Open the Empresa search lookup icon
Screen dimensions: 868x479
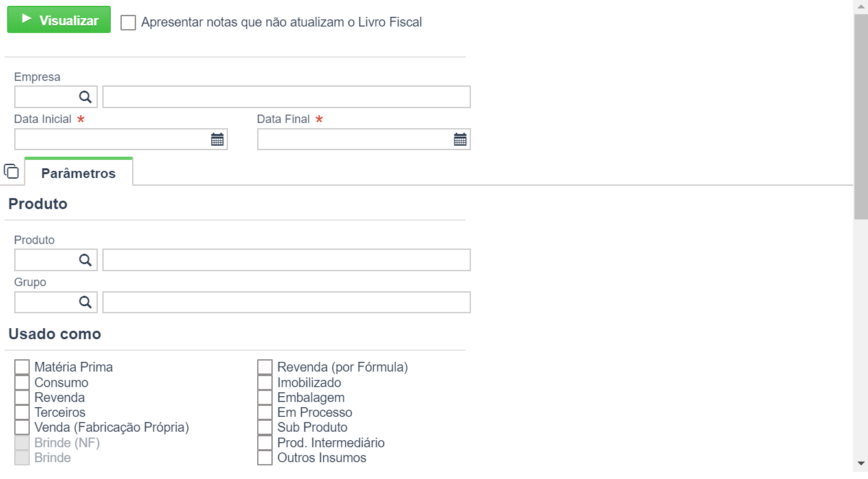coord(86,97)
